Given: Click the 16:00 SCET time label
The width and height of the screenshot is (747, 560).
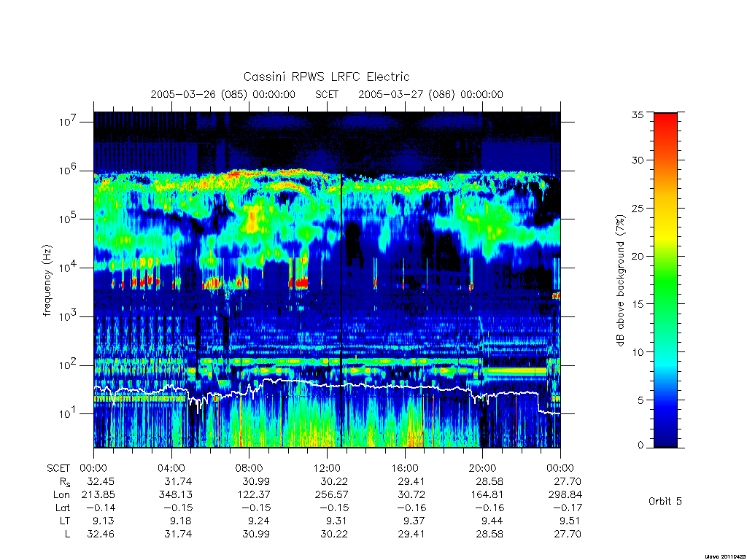Looking at the screenshot, I should click(404, 468).
